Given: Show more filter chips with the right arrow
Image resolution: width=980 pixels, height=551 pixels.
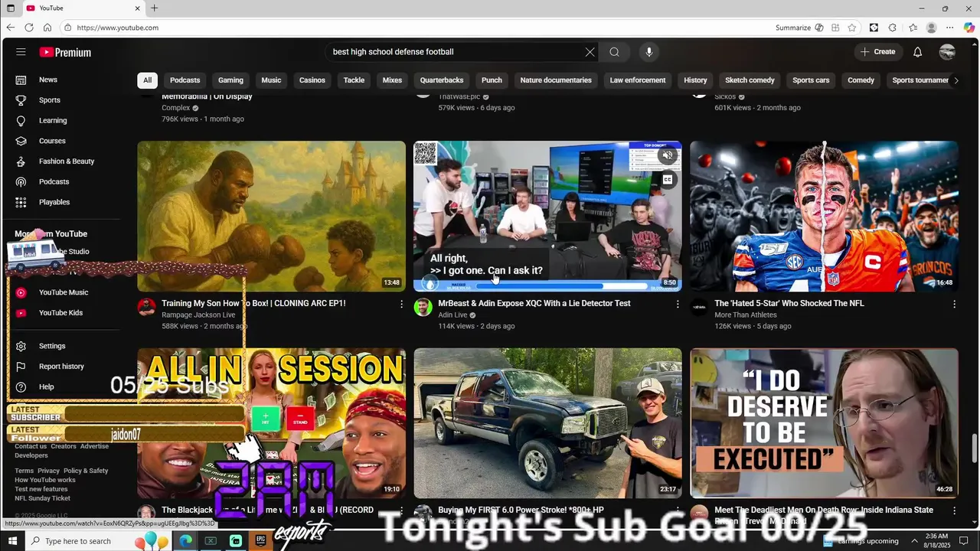Looking at the screenshot, I should (x=955, y=80).
